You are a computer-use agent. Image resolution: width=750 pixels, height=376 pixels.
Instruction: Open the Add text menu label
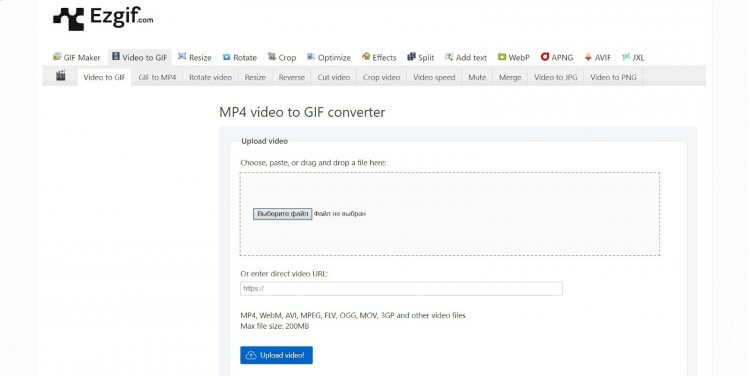click(x=471, y=57)
